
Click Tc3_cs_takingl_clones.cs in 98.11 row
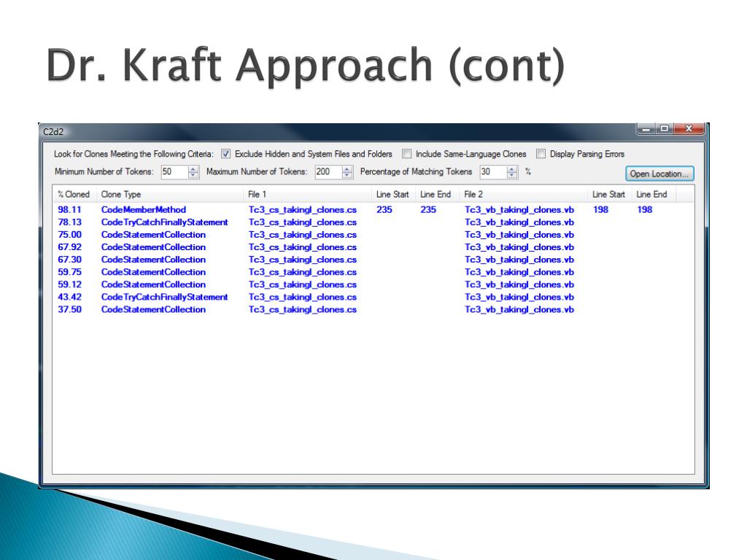303,209
